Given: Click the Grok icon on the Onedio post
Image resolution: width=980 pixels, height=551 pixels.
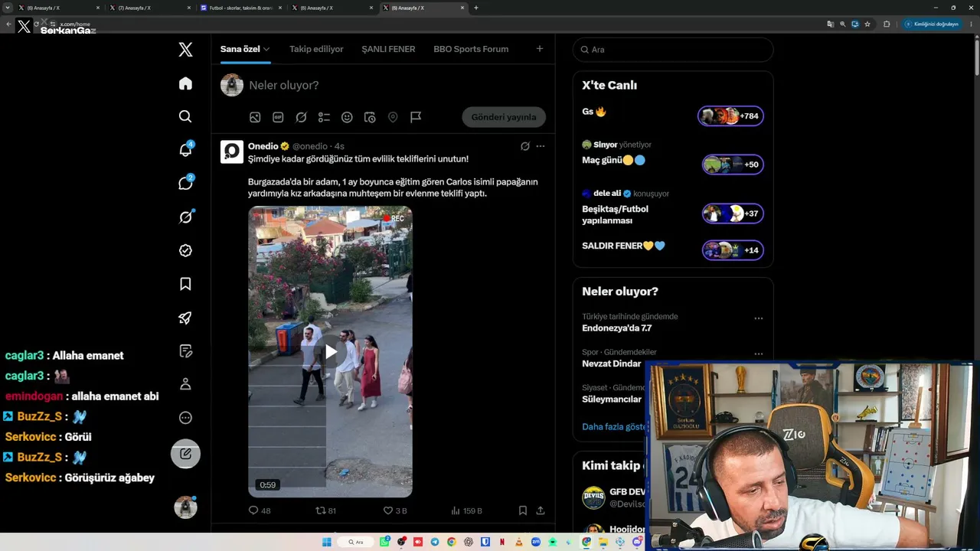Looking at the screenshot, I should (x=525, y=146).
